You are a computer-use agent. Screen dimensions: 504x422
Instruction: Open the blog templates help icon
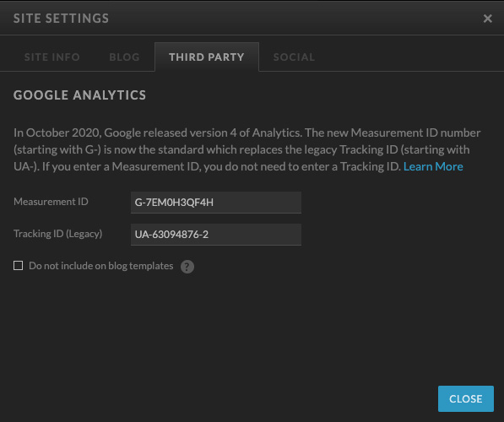tap(187, 267)
